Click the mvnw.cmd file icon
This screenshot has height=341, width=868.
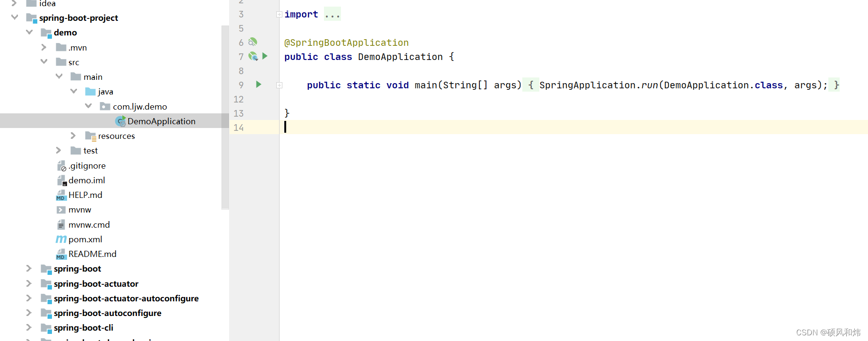click(x=61, y=225)
